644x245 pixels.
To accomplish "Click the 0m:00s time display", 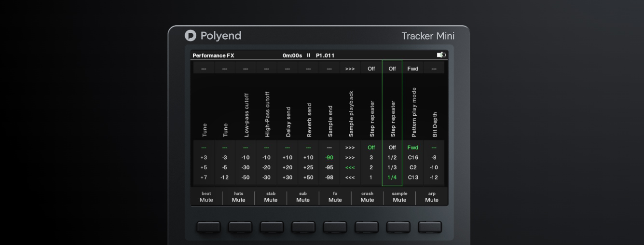I will click(x=292, y=55).
